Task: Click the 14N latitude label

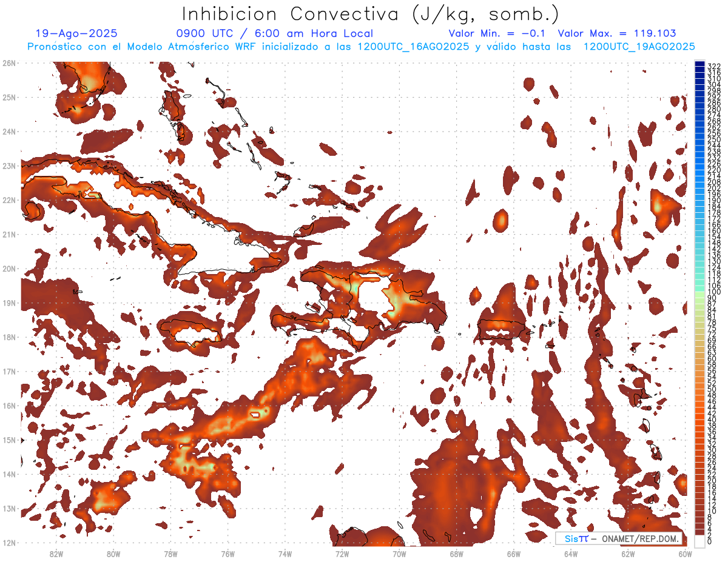Action: [9, 474]
